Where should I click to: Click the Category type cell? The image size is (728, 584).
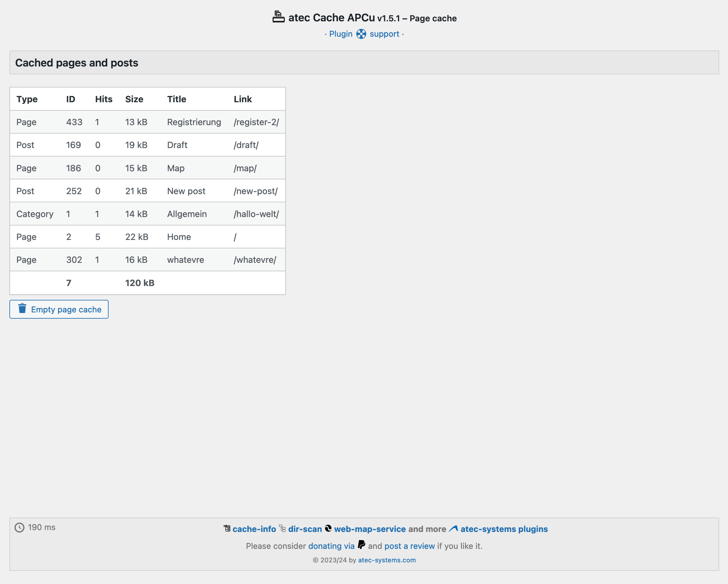coord(35,214)
